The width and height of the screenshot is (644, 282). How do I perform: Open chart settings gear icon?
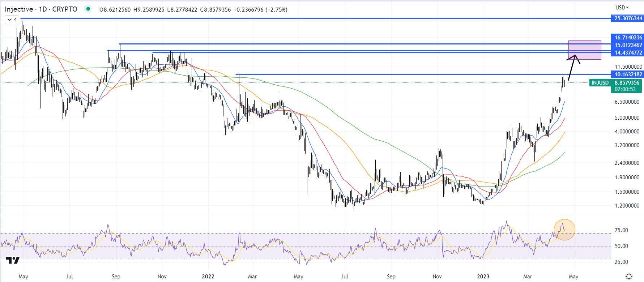pyautogui.click(x=629, y=276)
